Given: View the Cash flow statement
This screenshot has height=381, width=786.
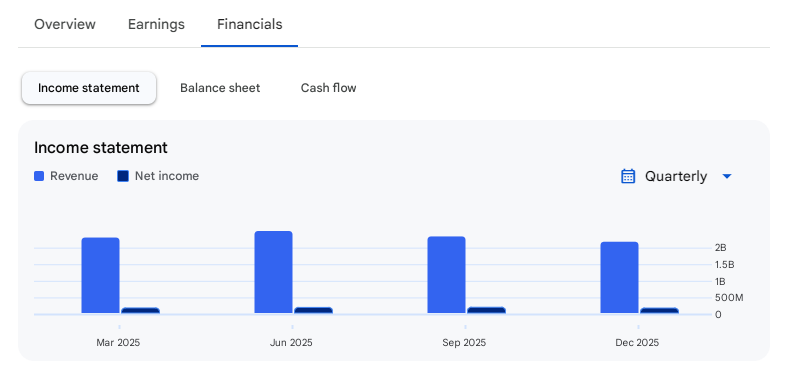Looking at the screenshot, I should pos(328,88).
